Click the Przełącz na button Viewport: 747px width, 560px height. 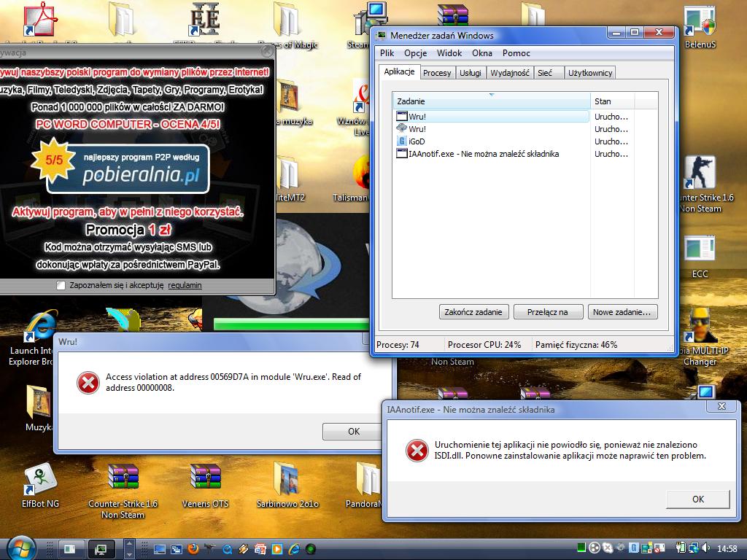click(x=548, y=312)
